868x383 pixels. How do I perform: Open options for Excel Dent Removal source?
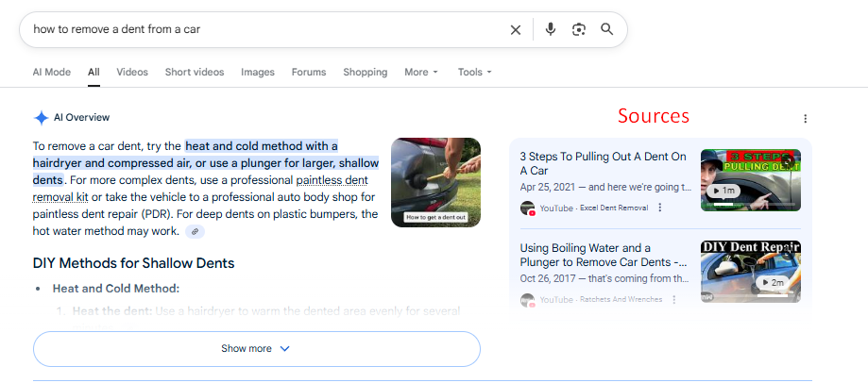tap(660, 208)
